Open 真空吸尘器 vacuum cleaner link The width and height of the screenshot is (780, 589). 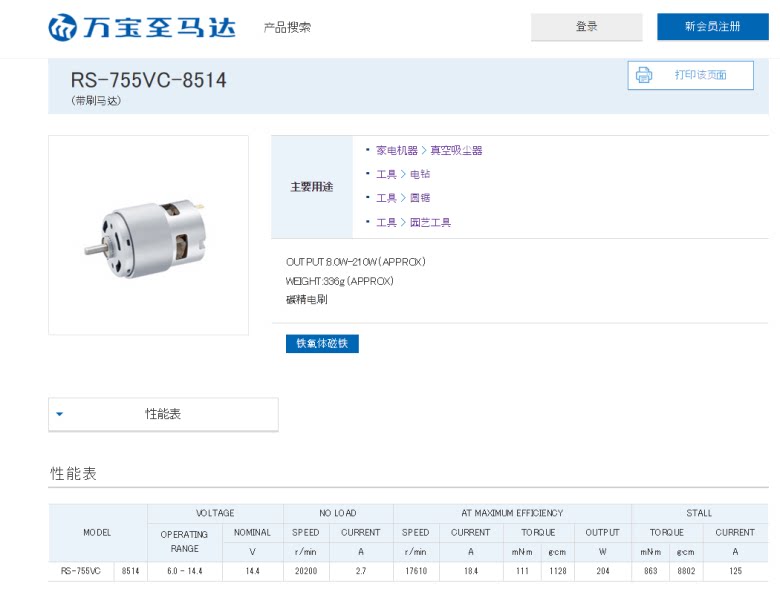[456, 150]
